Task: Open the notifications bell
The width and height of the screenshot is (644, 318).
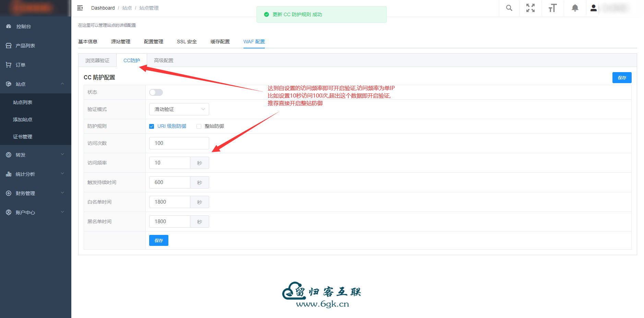Action: pyautogui.click(x=575, y=8)
